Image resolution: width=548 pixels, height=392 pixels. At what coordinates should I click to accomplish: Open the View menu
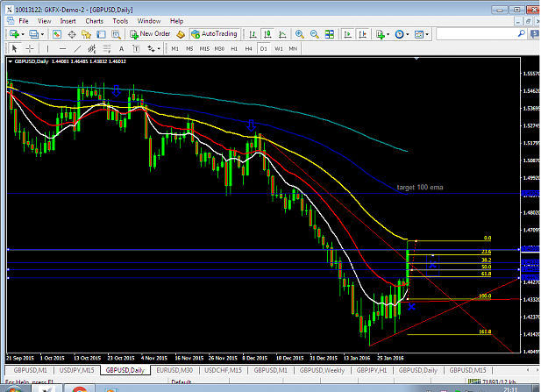[x=44, y=21]
